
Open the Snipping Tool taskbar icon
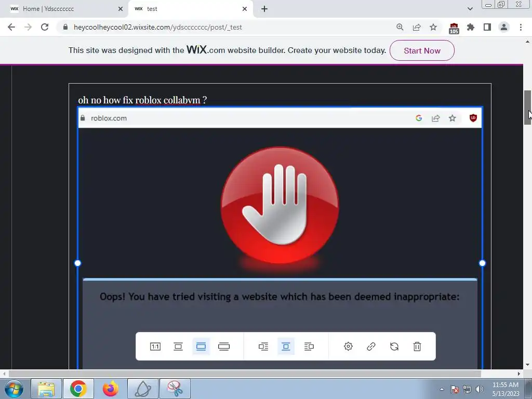(175, 389)
